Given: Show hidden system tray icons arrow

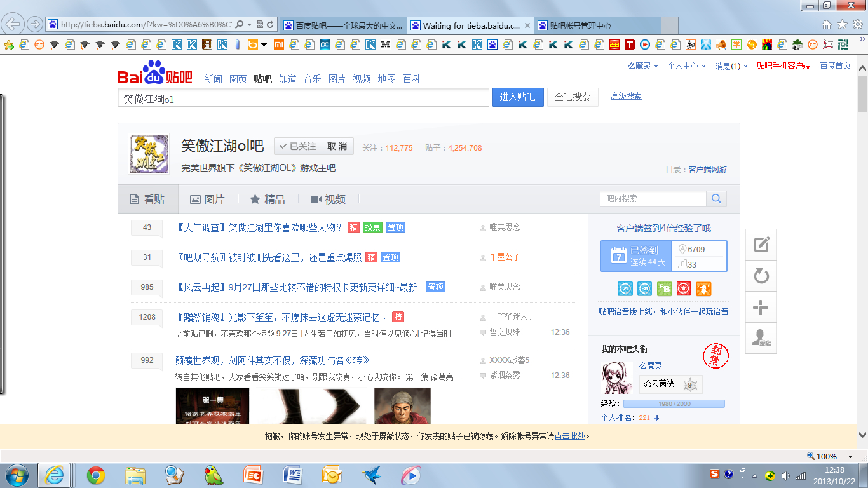Looking at the screenshot, I should click(x=754, y=476).
